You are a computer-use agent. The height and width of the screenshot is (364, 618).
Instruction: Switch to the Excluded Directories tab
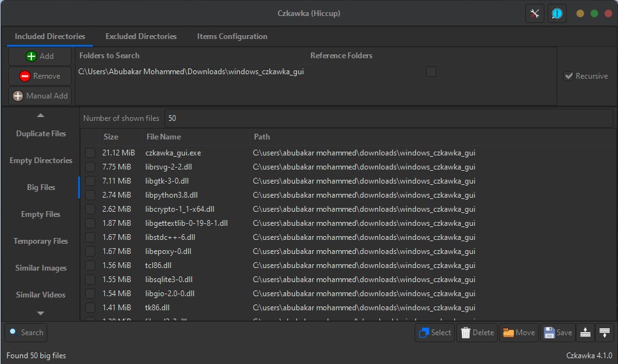pos(141,36)
